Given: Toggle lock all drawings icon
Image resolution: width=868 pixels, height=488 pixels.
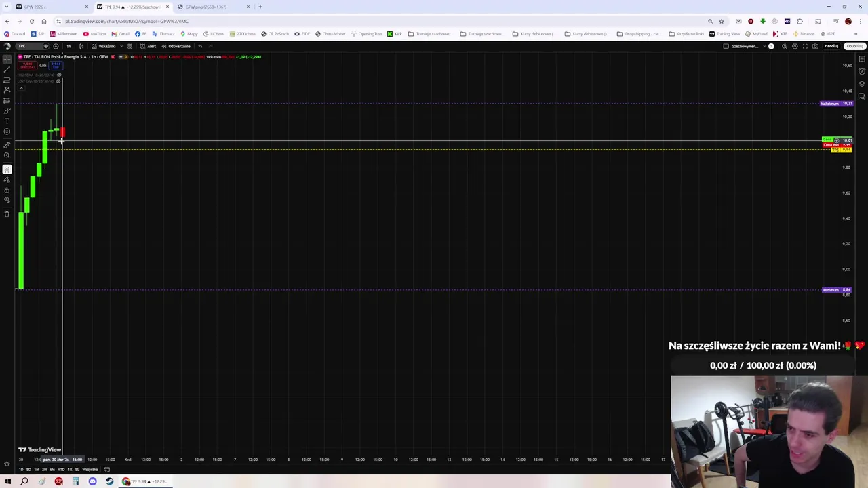Looking at the screenshot, I should 7,190.
